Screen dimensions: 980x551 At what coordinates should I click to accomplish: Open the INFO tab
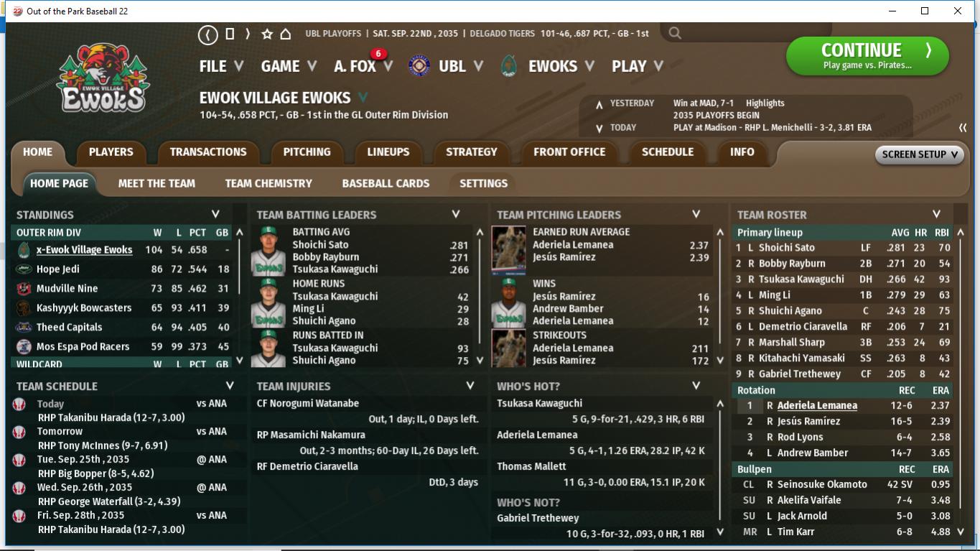(x=742, y=152)
